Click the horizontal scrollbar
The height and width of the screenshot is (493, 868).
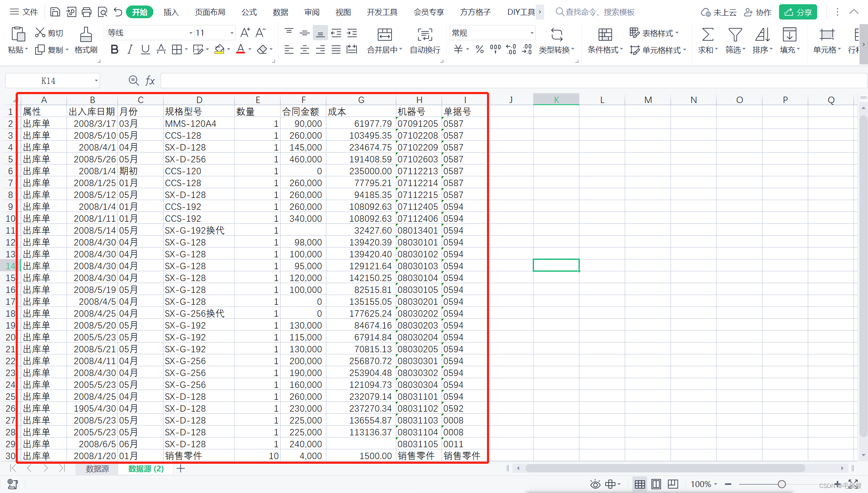[x=665, y=468]
